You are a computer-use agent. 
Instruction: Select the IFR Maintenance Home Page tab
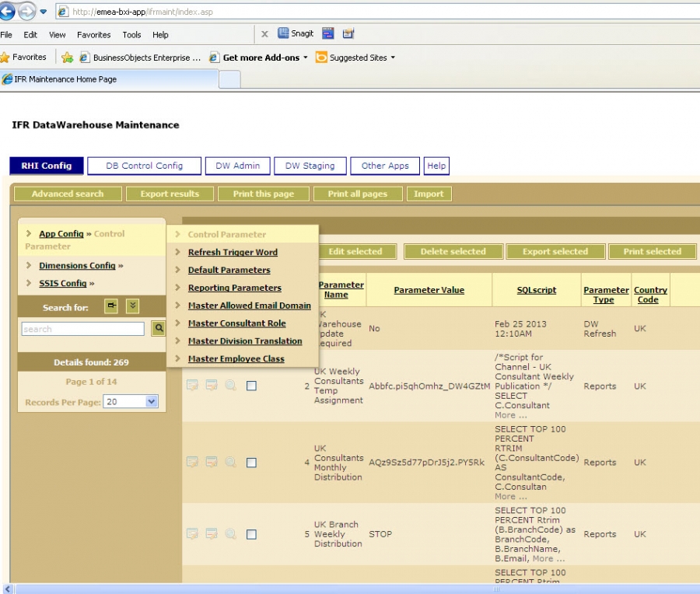pyautogui.click(x=110, y=79)
